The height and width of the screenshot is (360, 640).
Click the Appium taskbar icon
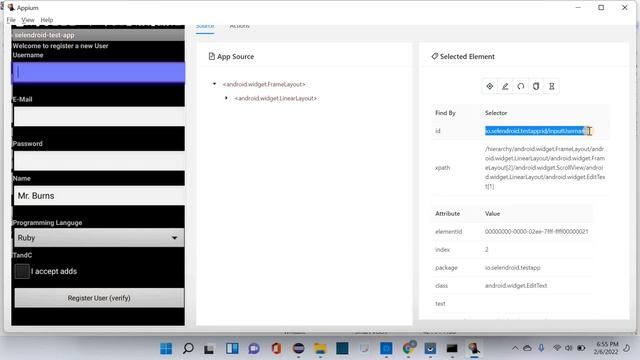pyautogui.click(x=474, y=348)
